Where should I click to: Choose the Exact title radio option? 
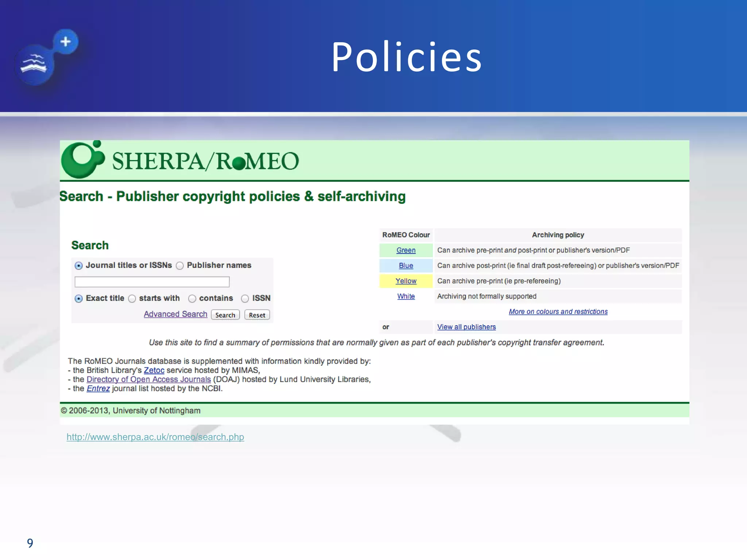(x=78, y=299)
